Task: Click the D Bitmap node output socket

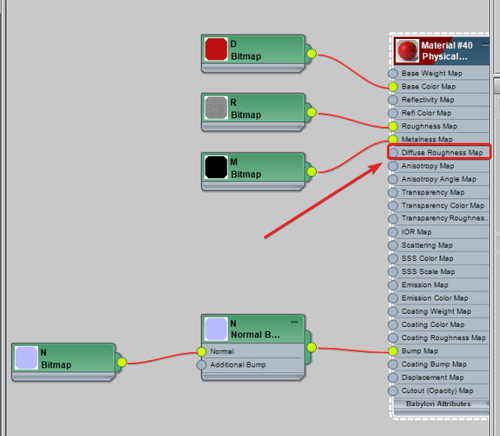Action: 311,53
